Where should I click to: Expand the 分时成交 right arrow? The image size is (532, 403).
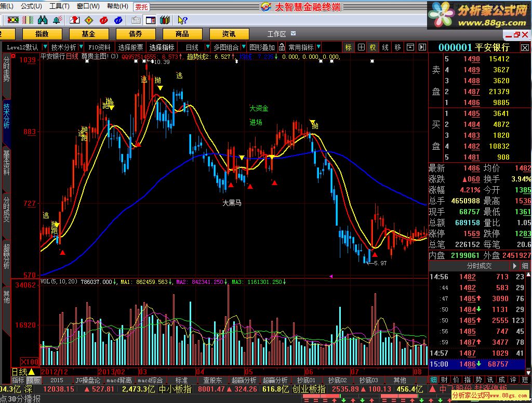(x=515, y=266)
